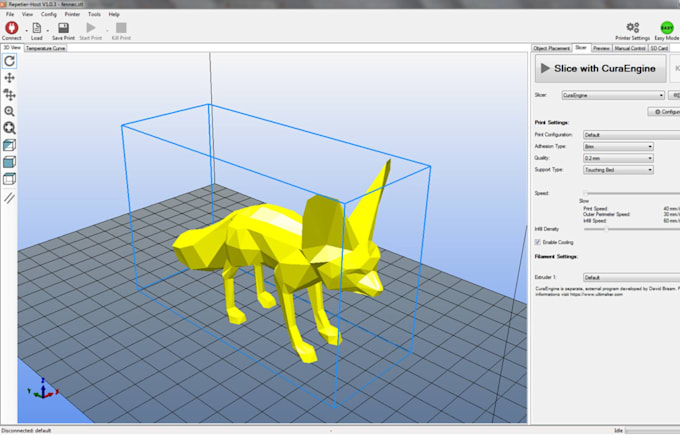Switch to top cube view icon
Image resolution: width=680 pixels, height=435 pixels.
[9, 179]
